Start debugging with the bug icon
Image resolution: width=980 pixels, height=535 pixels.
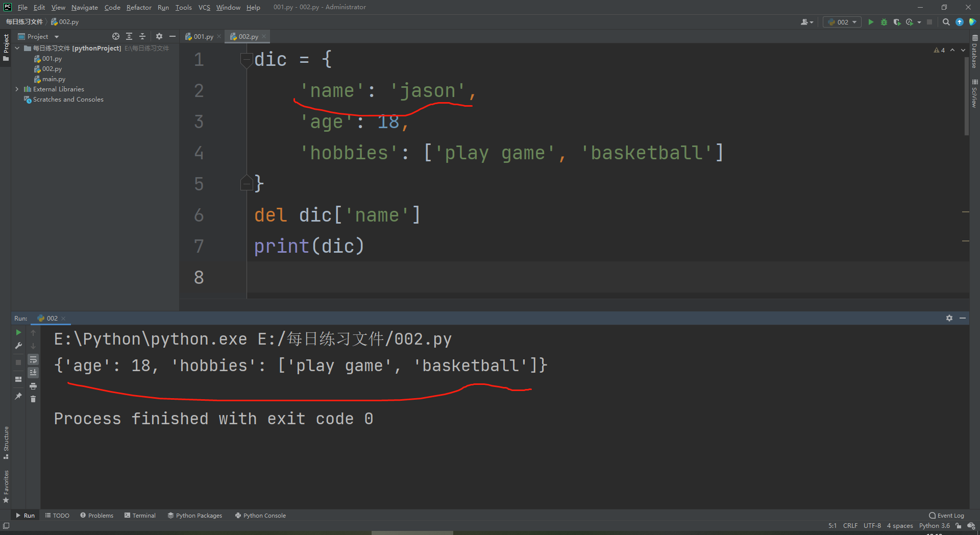pyautogui.click(x=884, y=22)
